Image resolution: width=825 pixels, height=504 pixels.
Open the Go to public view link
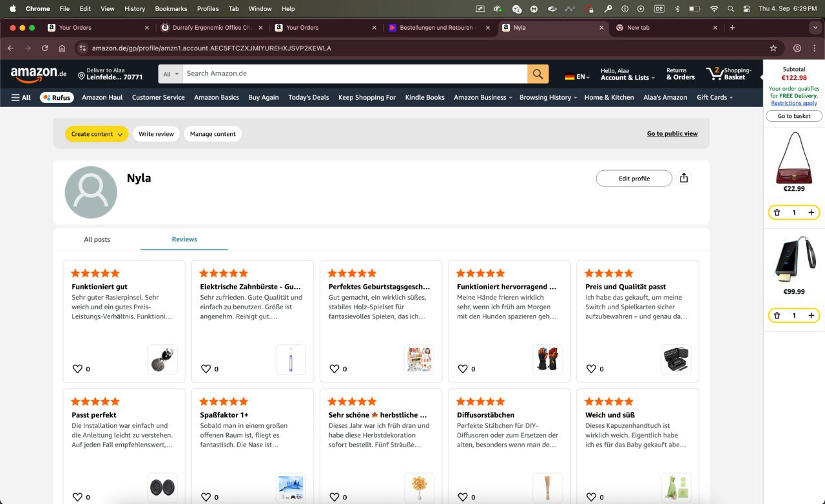click(x=672, y=133)
